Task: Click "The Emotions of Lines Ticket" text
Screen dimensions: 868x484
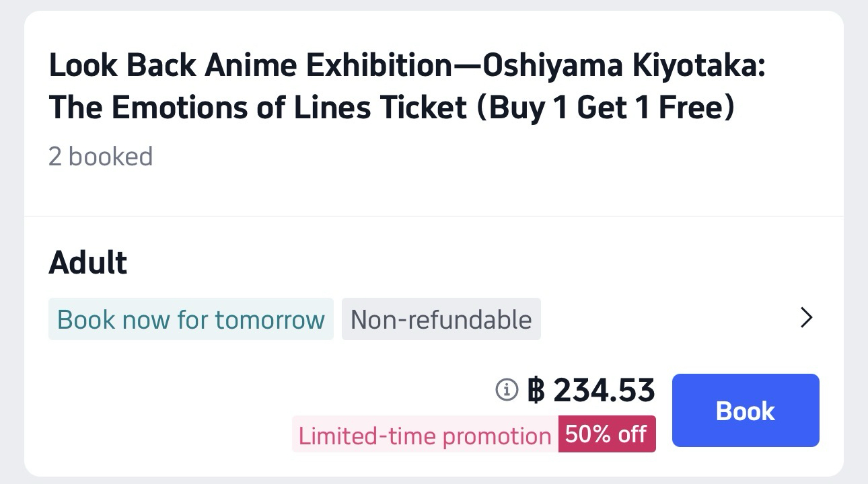Action: [258, 108]
